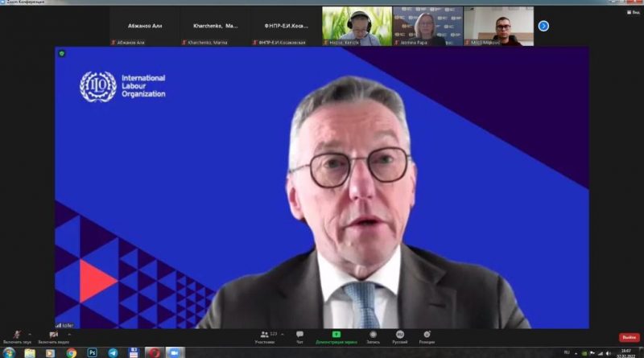Click the muted mic icon on Абжанов Али tile
Viewport: 644px width, 358px height.
point(114,43)
